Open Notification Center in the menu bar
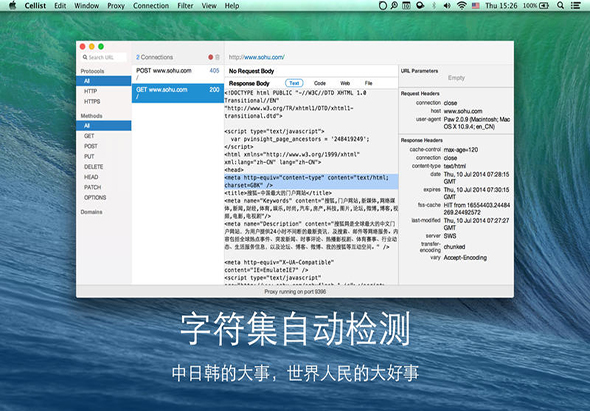Image resolution: width=590 pixels, height=411 pixels. point(575,5)
